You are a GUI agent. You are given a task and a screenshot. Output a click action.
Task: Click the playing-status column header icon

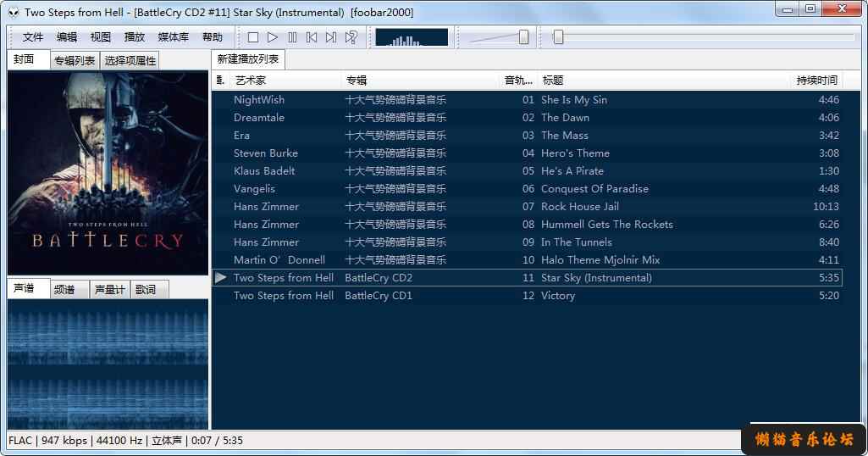tap(220, 81)
